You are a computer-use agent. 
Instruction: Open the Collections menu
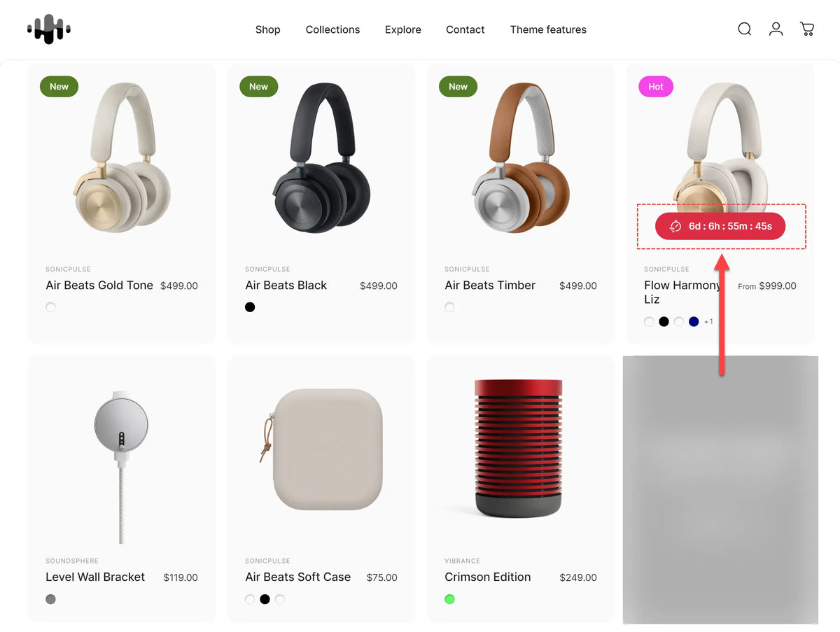coord(332,29)
